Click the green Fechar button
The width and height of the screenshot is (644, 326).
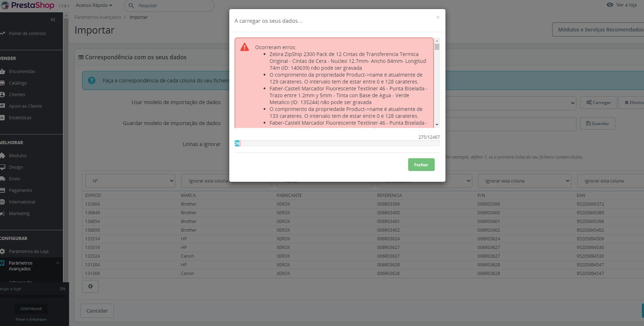pos(421,165)
